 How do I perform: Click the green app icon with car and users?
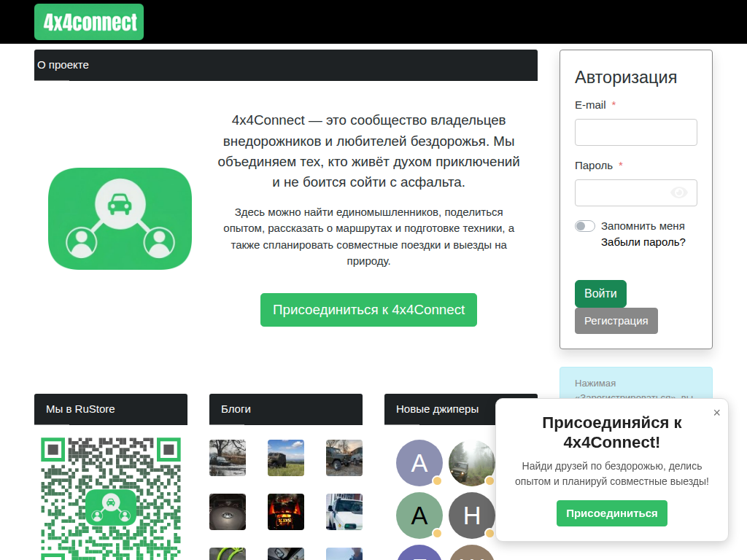pyautogui.click(x=120, y=218)
